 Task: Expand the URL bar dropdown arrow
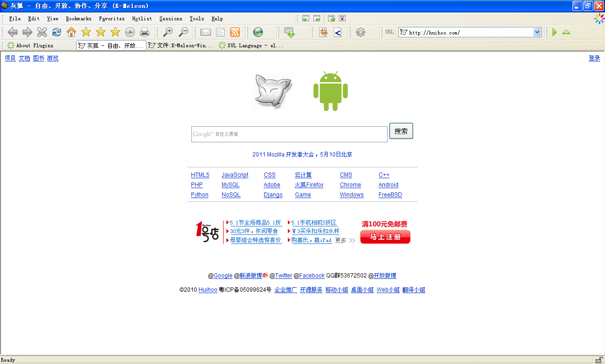[x=537, y=32]
